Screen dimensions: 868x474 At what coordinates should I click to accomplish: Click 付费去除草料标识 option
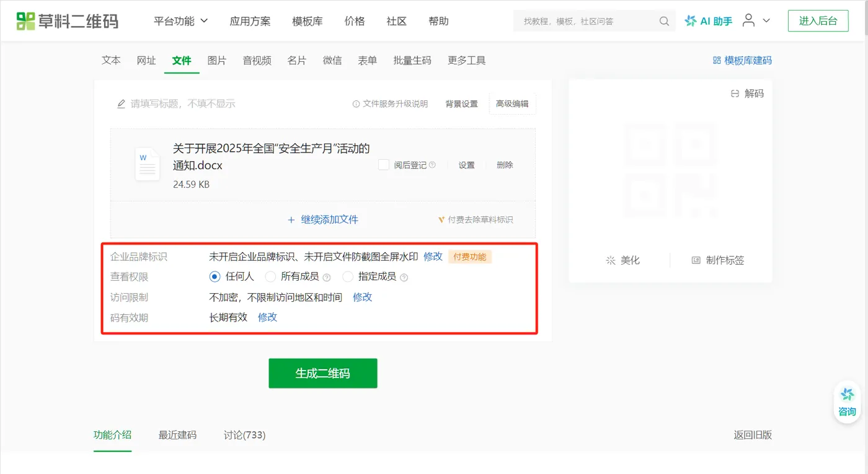476,219
